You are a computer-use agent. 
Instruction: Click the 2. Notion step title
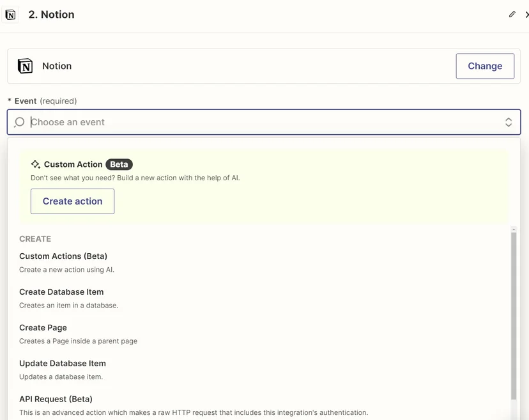[51, 15]
